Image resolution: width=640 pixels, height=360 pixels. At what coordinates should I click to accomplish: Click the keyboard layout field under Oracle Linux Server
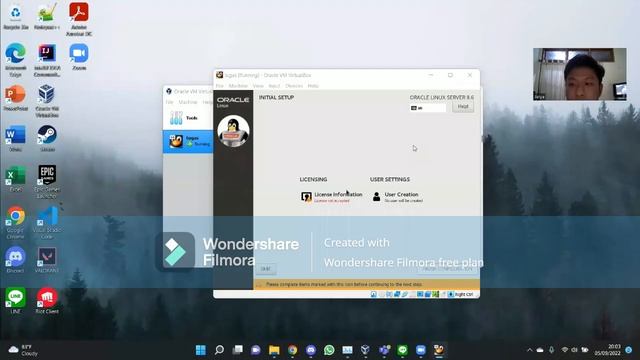click(x=428, y=108)
